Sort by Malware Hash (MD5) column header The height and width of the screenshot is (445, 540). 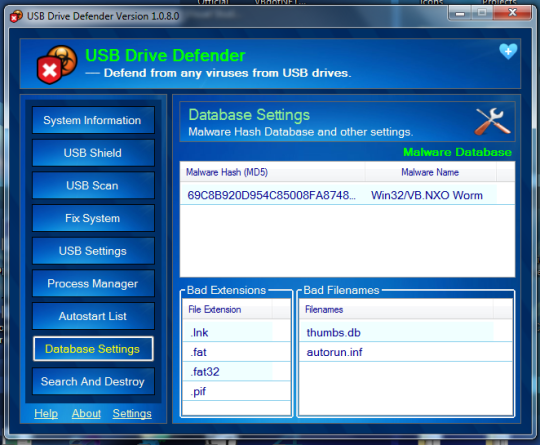point(272,172)
